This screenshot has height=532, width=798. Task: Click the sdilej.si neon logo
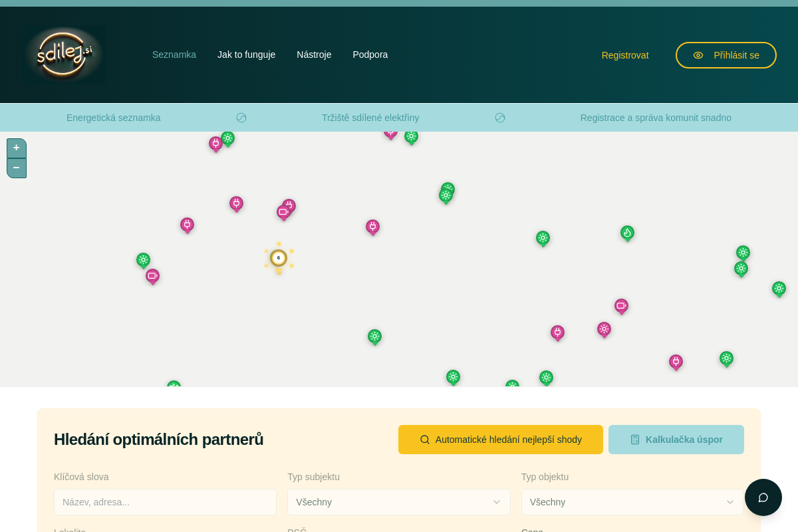pos(64,55)
